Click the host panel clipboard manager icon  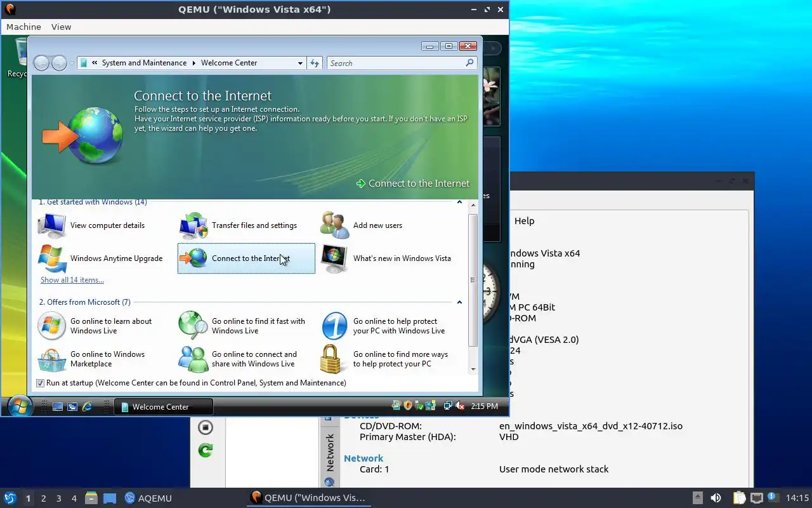739,498
